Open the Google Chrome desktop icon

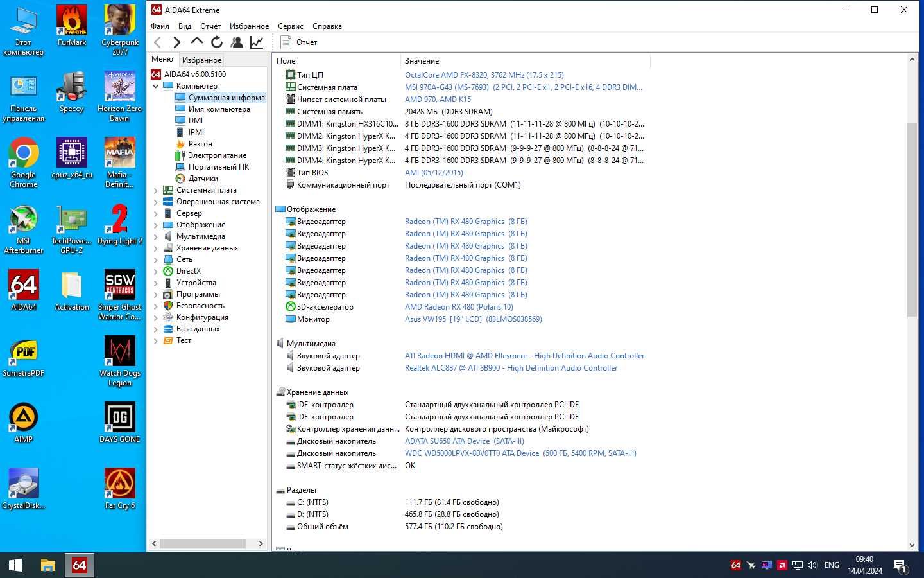(x=24, y=162)
